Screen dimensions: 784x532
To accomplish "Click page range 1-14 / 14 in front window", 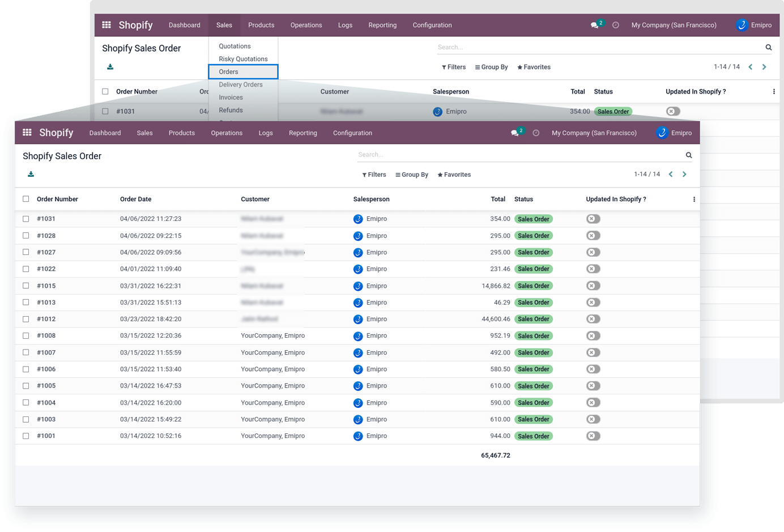I will coord(647,175).
